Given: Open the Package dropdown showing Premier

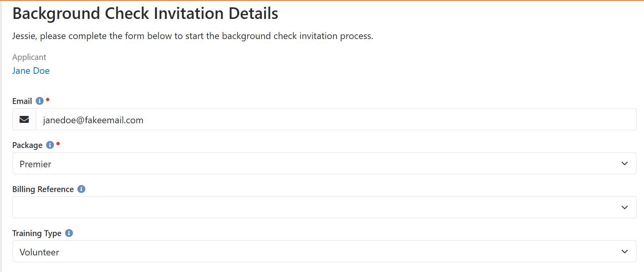Looking at the screenshot, I should (x=325, y=163).
